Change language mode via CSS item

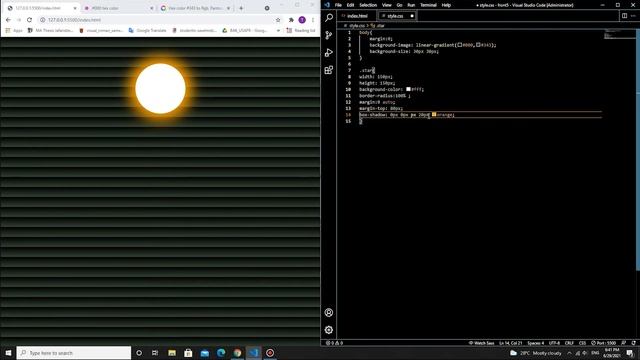click(582, 343)
